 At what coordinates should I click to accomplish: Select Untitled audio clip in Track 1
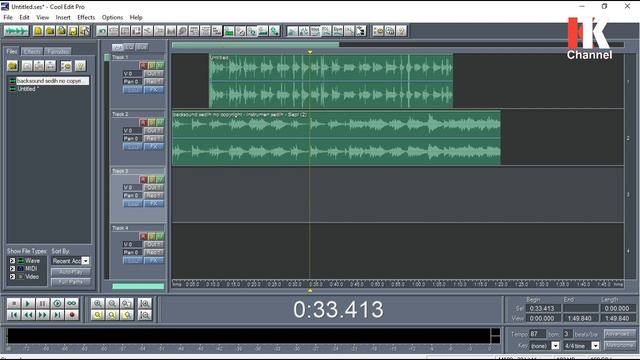331,81
